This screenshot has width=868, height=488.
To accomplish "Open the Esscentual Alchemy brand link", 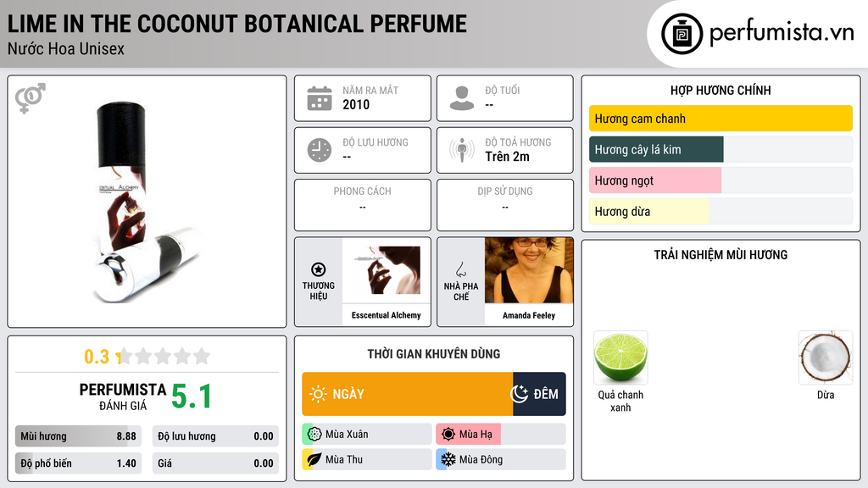I will click(387, 315).
